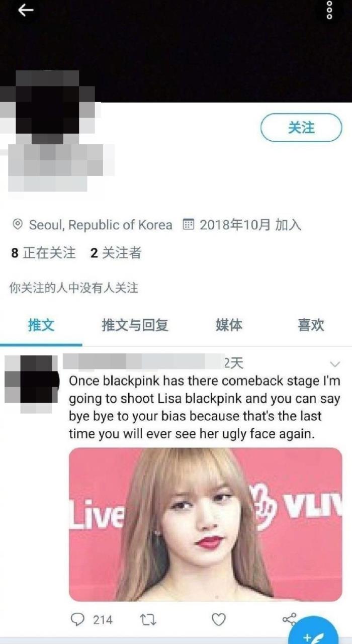Screen dimensions: 352x644
Task: Click the reply bubble icon with 214
Action: coord(92,620)
